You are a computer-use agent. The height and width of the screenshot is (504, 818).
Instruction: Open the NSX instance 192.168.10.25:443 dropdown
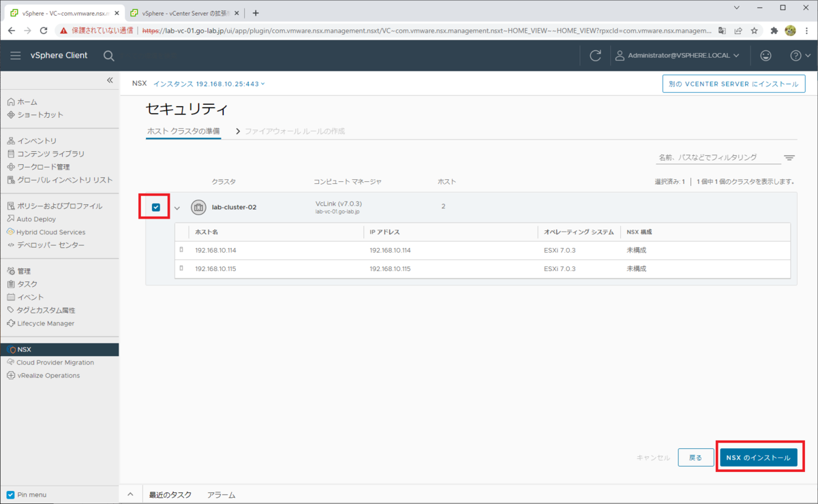tap(209, 84)
